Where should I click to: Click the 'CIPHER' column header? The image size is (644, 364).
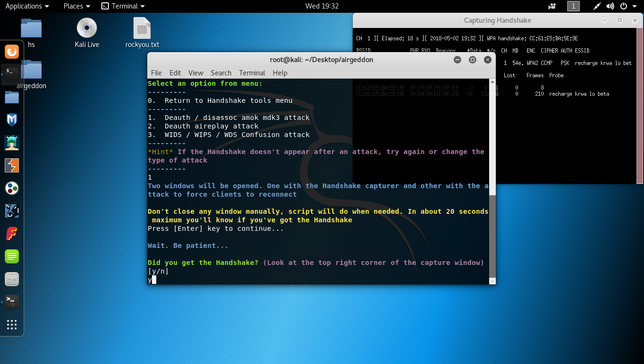[549, 51]
